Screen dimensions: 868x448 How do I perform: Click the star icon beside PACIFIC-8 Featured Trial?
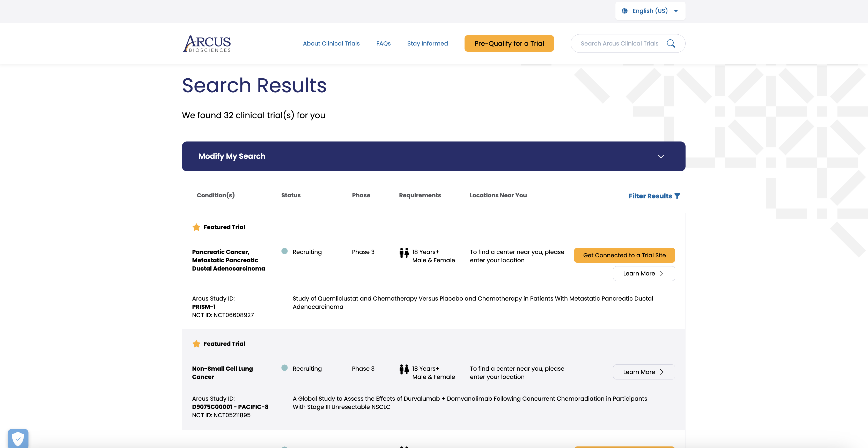click(x=196, y=344)
